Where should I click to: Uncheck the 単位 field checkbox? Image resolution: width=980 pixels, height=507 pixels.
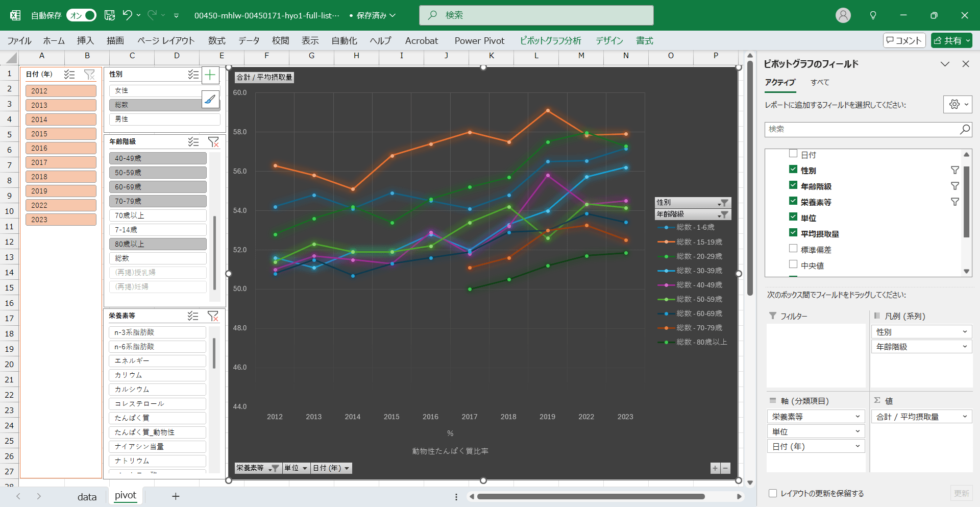tap(793, 217)
